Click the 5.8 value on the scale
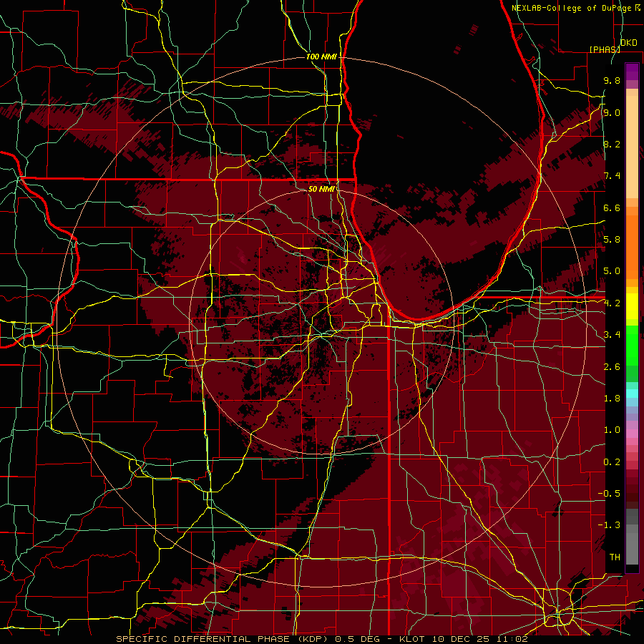This screenshot has height=644, width=644. [x=612, y=240]
